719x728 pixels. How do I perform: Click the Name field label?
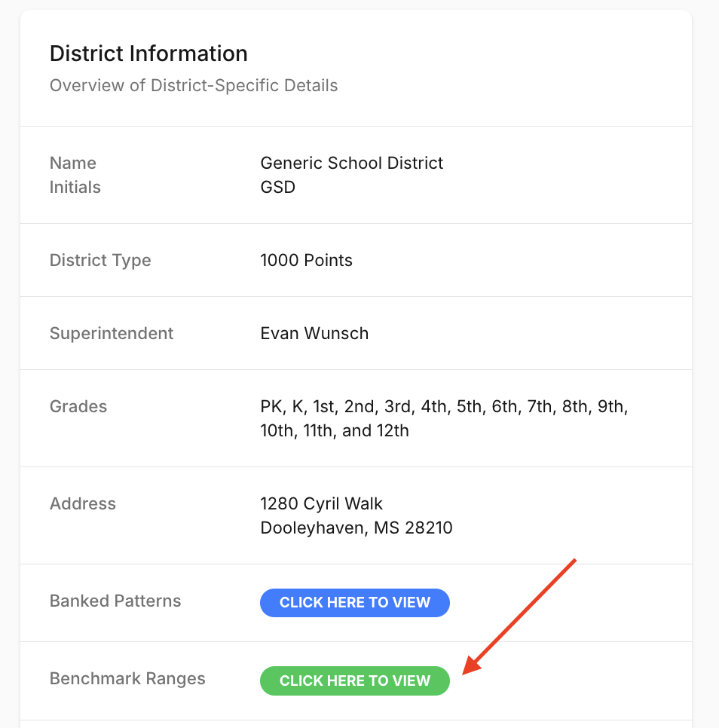coord(73,163)
